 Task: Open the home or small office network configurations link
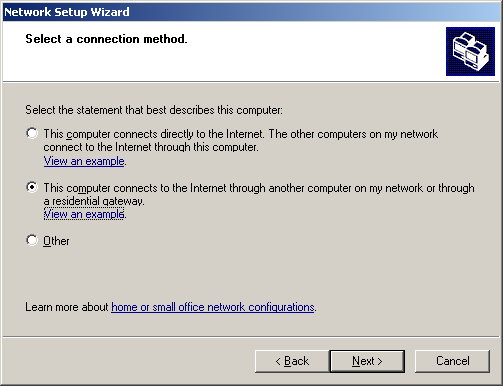[213, 307]
